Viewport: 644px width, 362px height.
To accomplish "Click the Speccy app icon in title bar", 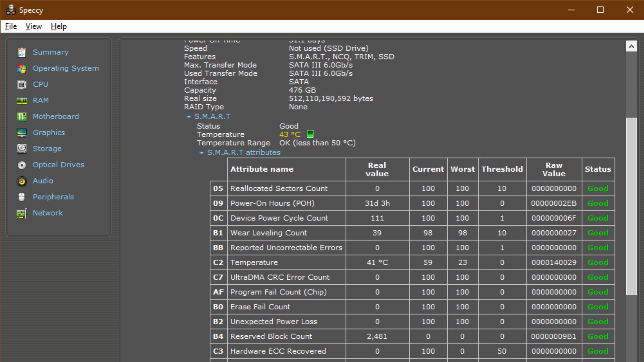I will tap(11, 10).
